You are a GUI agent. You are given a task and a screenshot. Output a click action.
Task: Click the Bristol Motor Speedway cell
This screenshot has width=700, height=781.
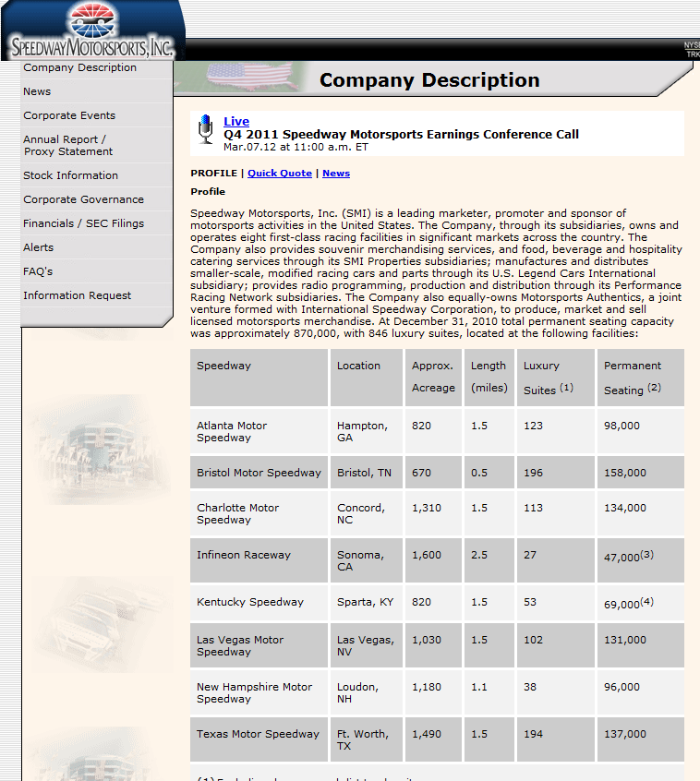(259, 472)
